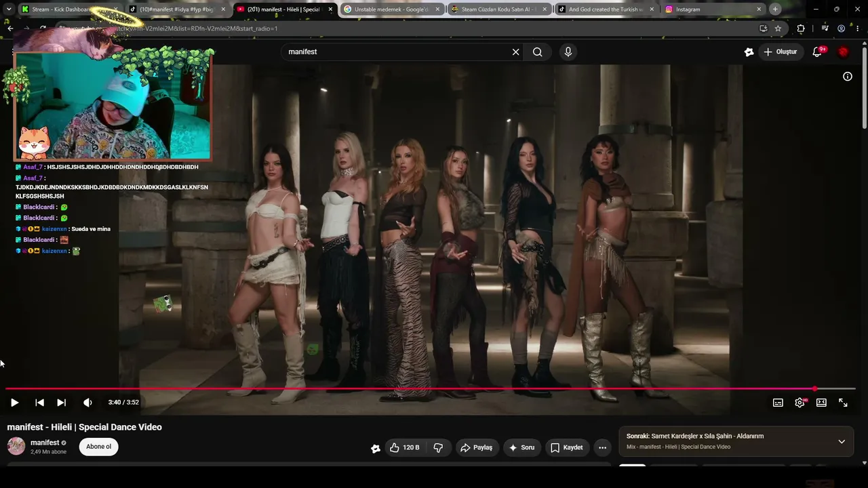Toggle video subtitles on
Image resolution: width=868 pixels, height=488 pixels.
(778, 403)
